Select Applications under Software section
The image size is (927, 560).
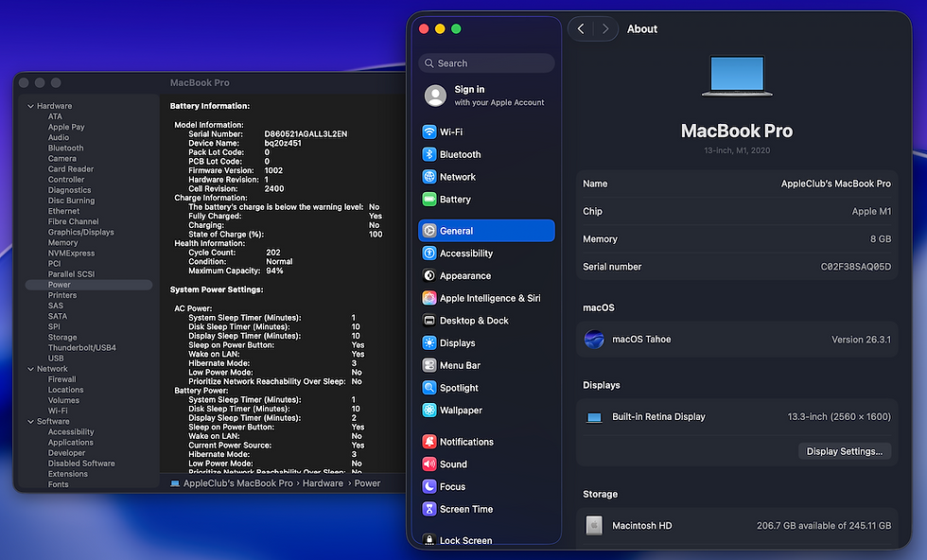click(70, 443)
